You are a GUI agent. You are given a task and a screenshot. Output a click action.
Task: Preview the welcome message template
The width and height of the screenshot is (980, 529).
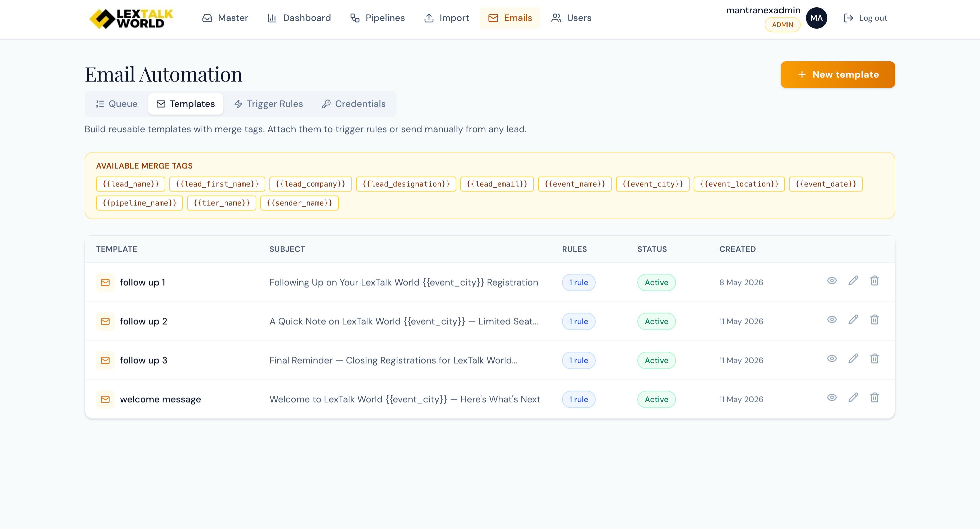[832, 397]
